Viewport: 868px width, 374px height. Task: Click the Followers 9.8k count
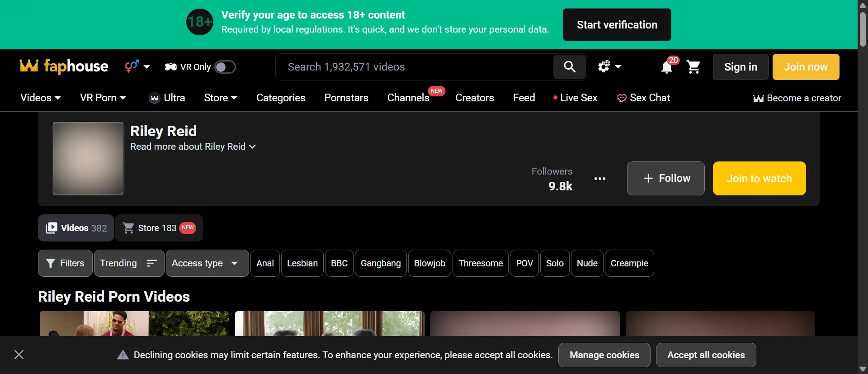point(552,179)
